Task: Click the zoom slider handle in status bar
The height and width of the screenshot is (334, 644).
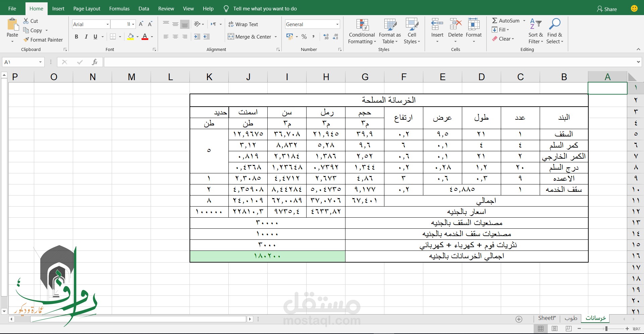Action: (606, 329)
